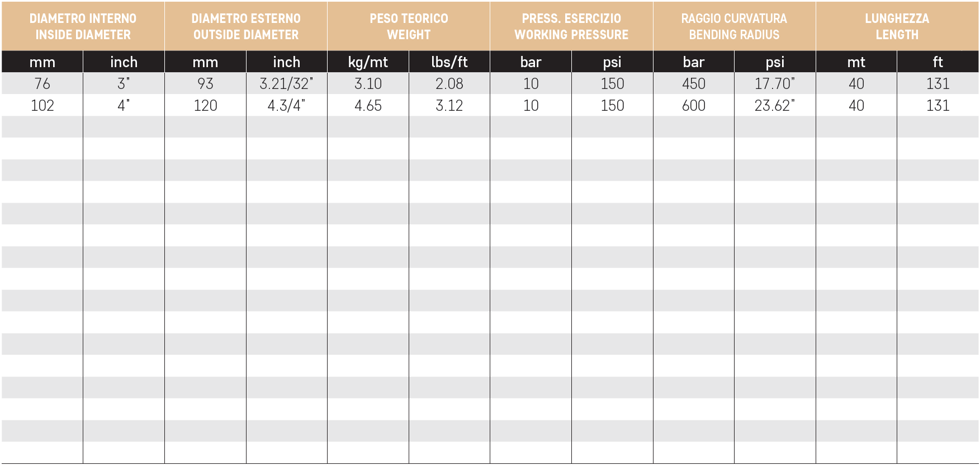
Task: Select the PRESS. ESERCIZIO header
Action: click(x=571, y=26)
